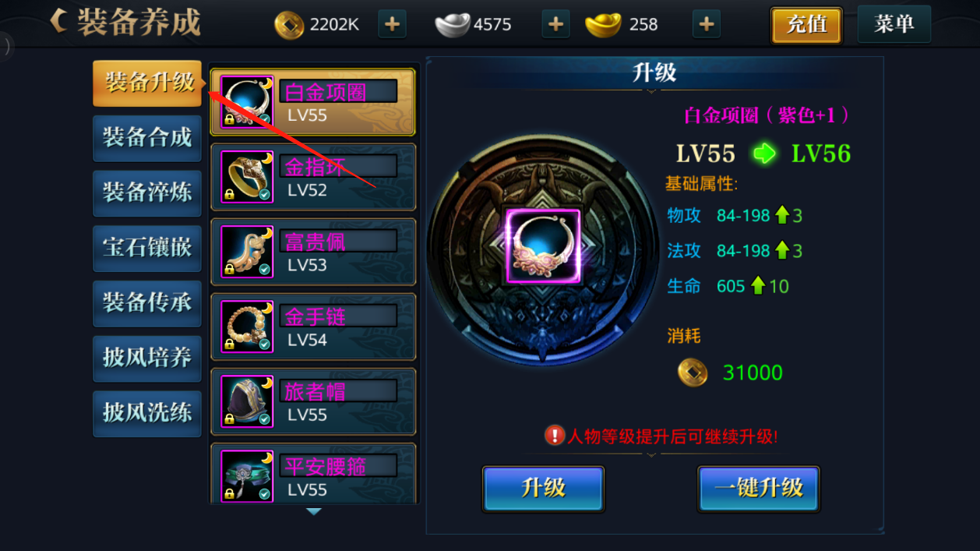Select the 旅者帽 hat icon
The height and width of the screenshot is (551, 980).
click(x=247, y=401)
